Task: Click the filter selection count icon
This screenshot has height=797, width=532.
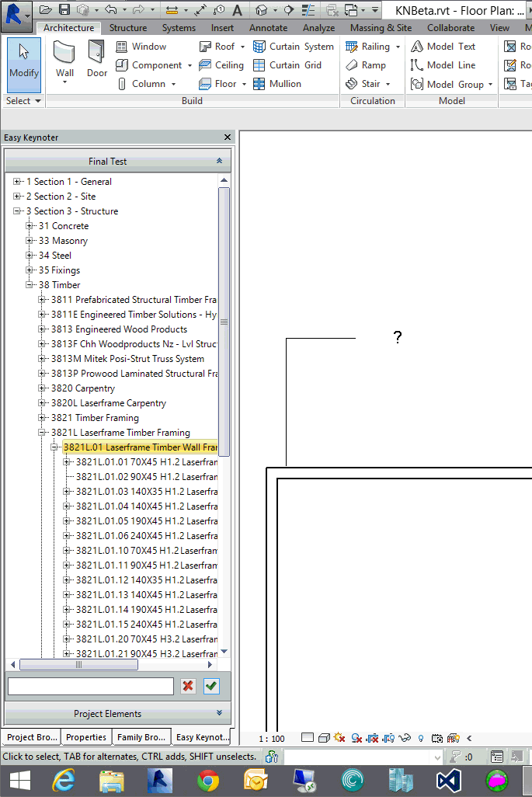Action: point(457,757)
